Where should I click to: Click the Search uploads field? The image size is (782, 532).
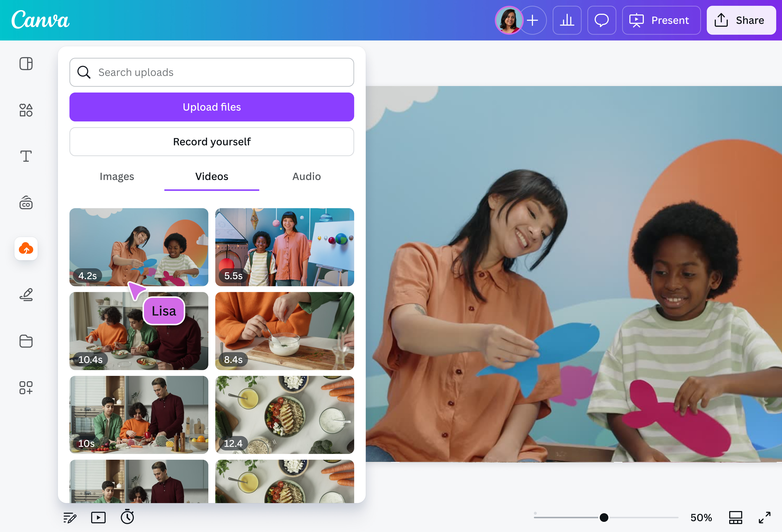tap(212, 72)
